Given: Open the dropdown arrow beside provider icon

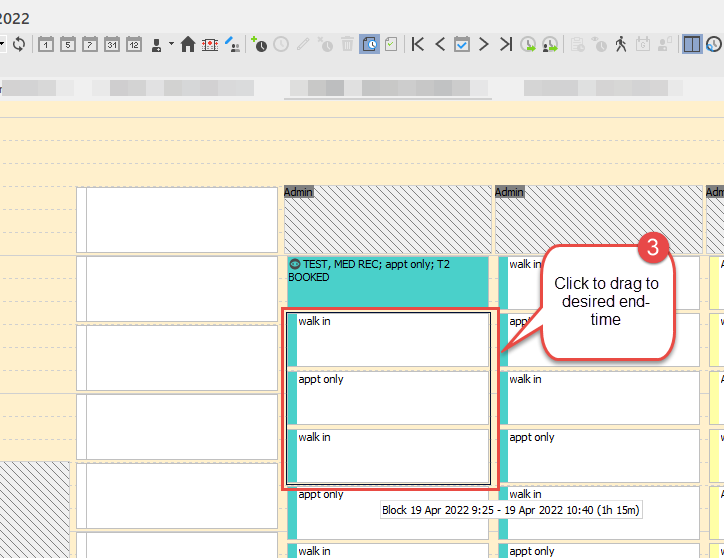Looking at the screenshot, I should click(171, 44).
